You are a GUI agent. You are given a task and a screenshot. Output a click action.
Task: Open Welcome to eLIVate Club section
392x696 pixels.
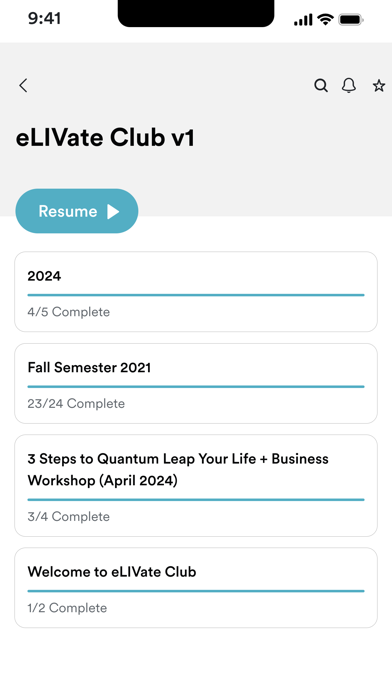pyautogui.click(x=196, y=587)
